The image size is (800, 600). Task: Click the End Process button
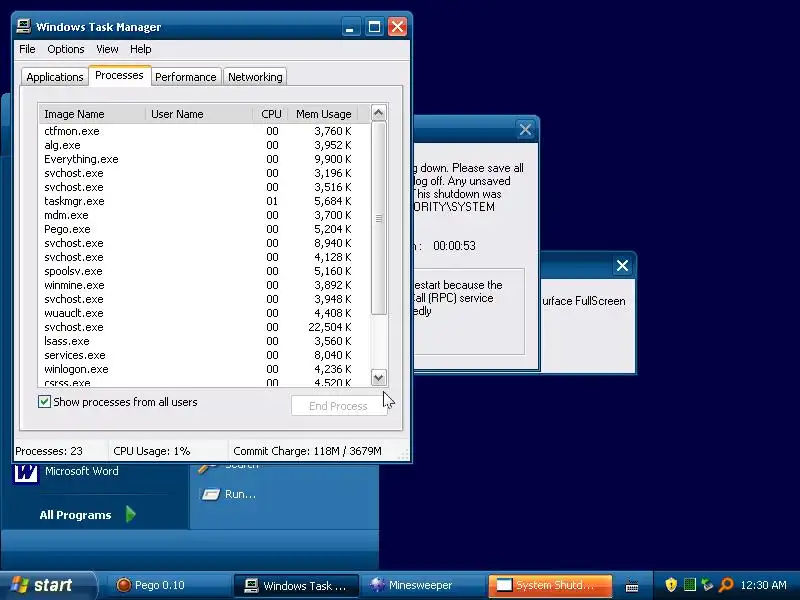(x=338, y=406)
